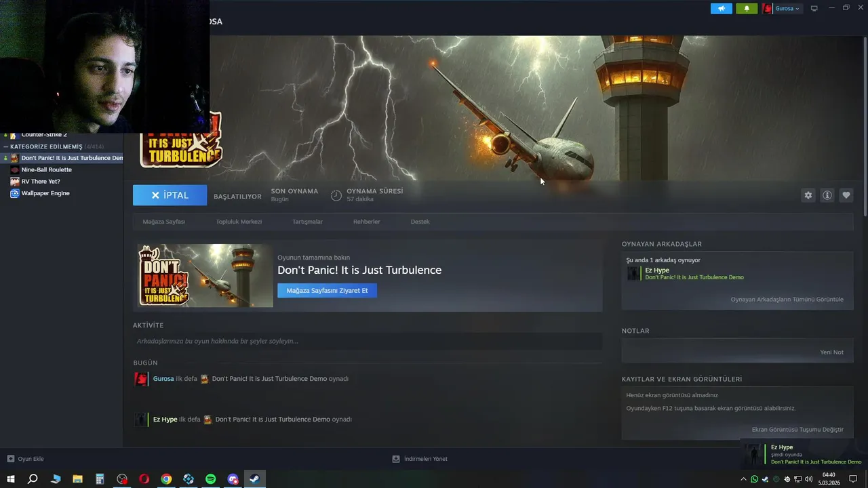Open the green notifications bell button

[747, 9]
